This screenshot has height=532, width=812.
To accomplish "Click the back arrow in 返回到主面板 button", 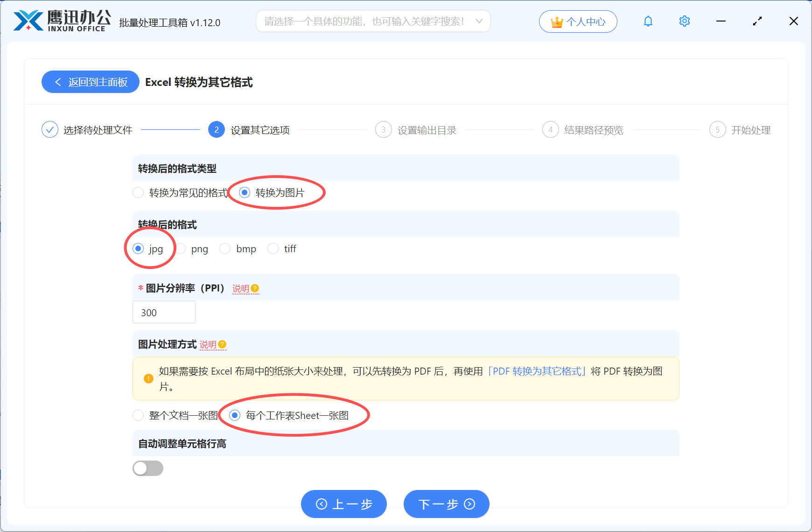I will pos(58,82).
